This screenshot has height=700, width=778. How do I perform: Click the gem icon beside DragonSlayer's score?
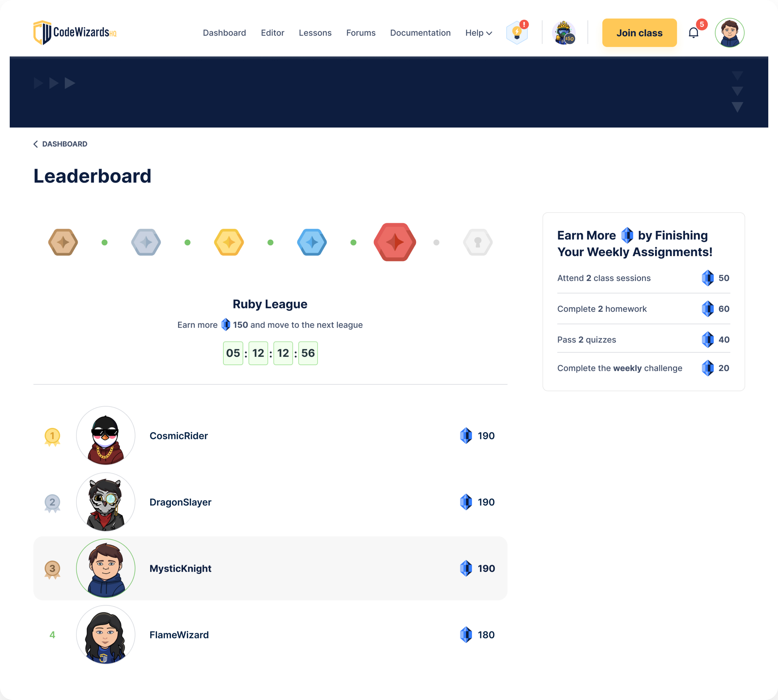pyautogui.click(x=466, y=502)
